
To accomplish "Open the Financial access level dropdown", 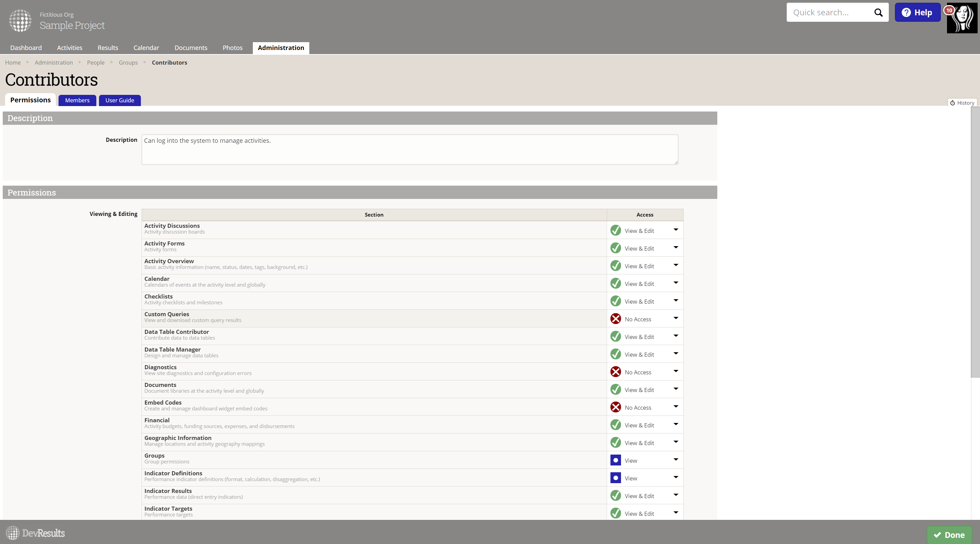I will pyautogui.click(x=676, y=424).
